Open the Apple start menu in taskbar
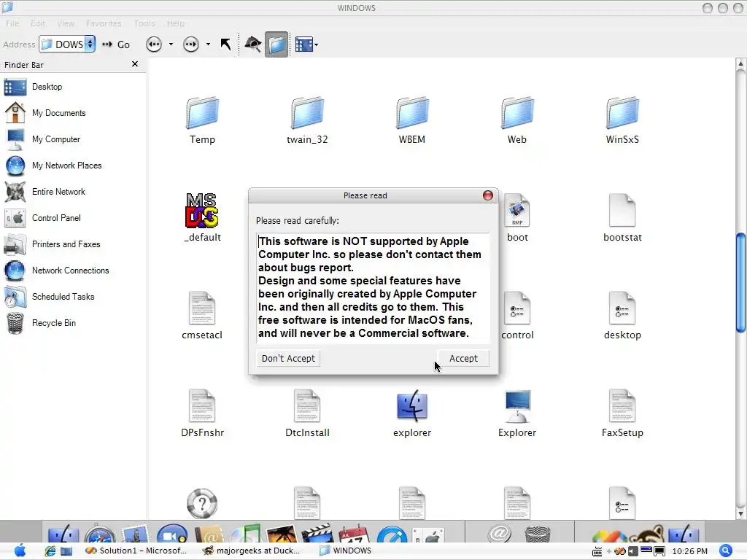747x560 pixels. (x=20, y=551)
